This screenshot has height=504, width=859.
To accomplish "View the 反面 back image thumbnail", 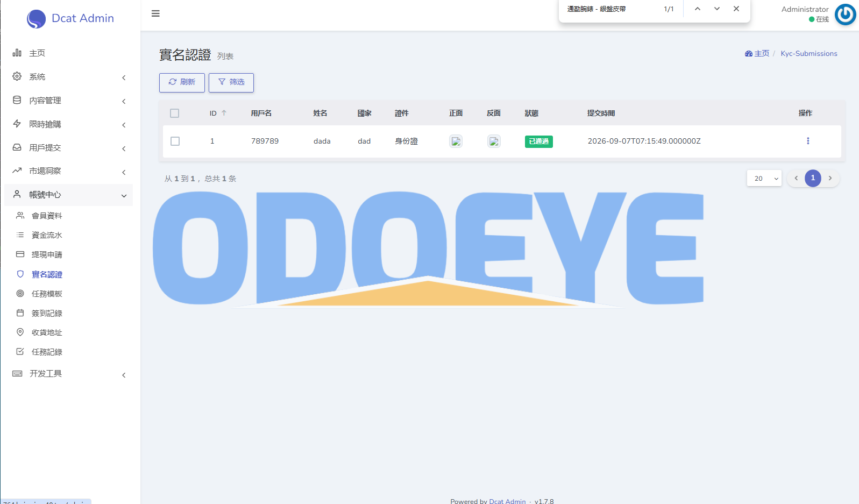I will click(x=494, y=141).
